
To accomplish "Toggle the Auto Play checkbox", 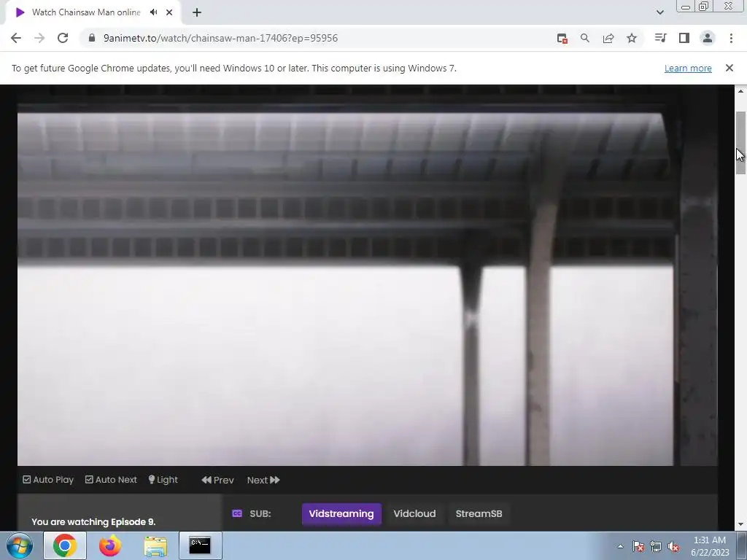I will (x=48, y=480).
